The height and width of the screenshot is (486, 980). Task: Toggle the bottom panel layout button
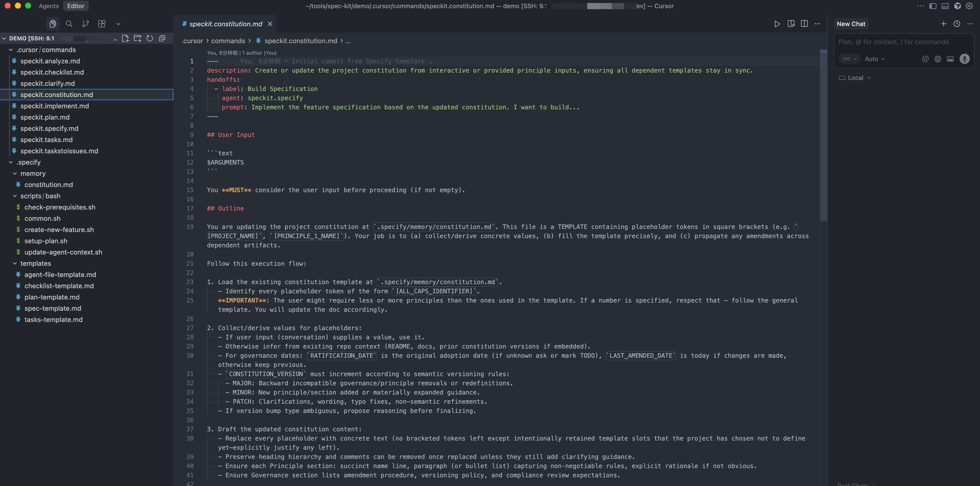point(945,6)
